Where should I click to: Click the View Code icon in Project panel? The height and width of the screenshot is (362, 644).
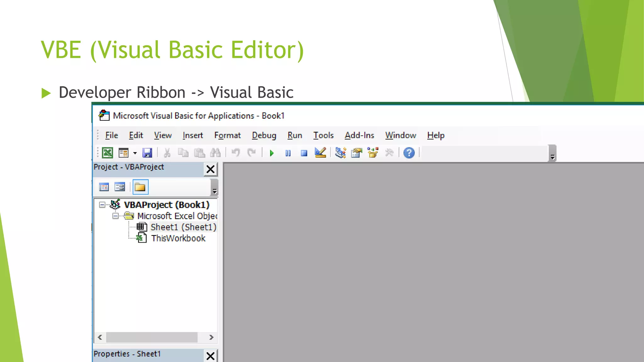pyautogui.click(x=104, y=187)
